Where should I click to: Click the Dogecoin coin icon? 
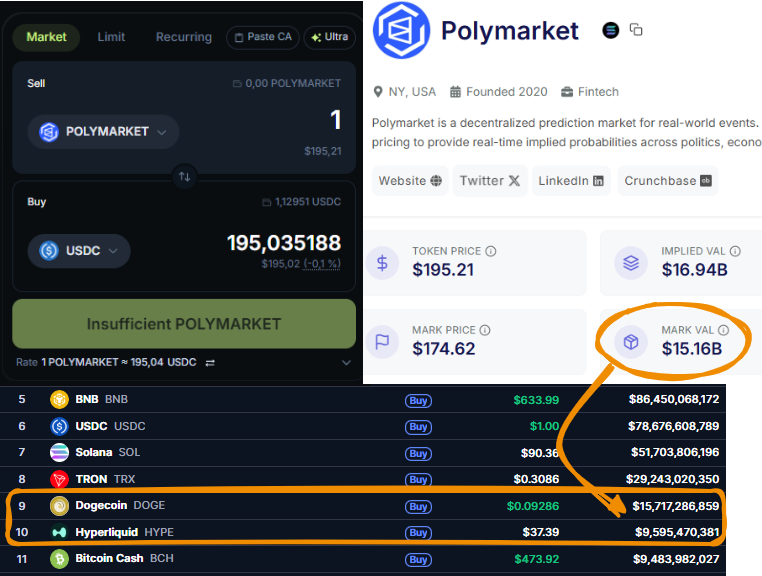(59, 506)
